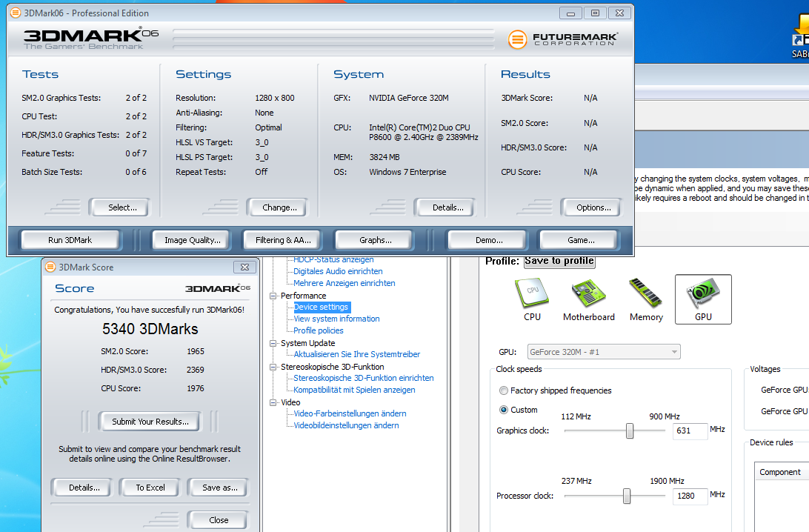Click the Processor clock MHz input field
The width and height of the screenshot is (809, 532).
690,496
